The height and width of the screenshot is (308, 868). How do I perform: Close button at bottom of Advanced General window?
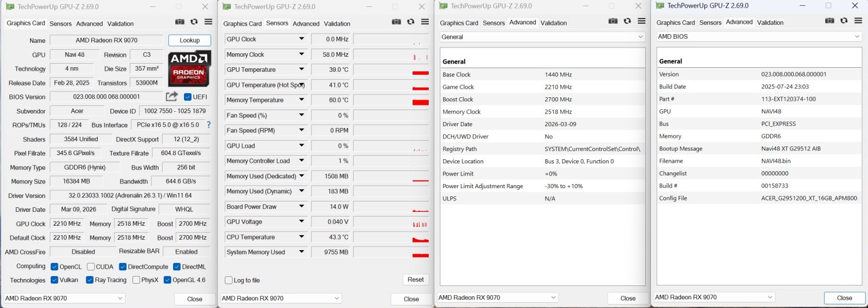[628, 298]
